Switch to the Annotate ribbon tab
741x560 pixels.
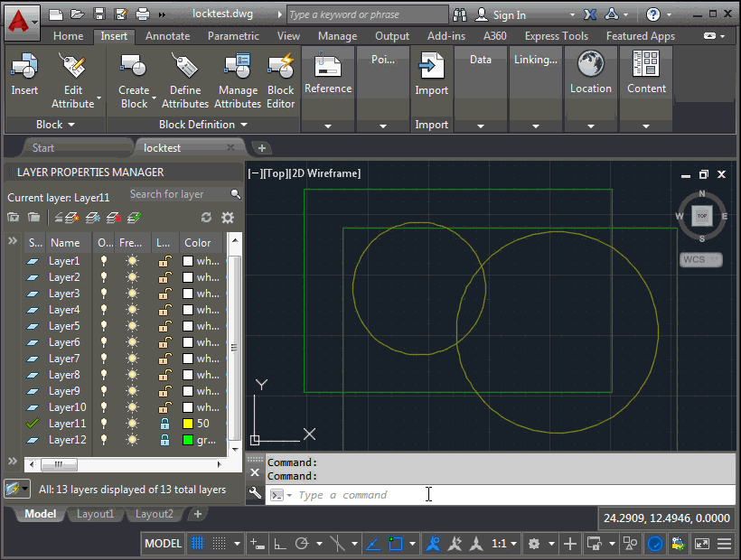[x=167, y=36]
